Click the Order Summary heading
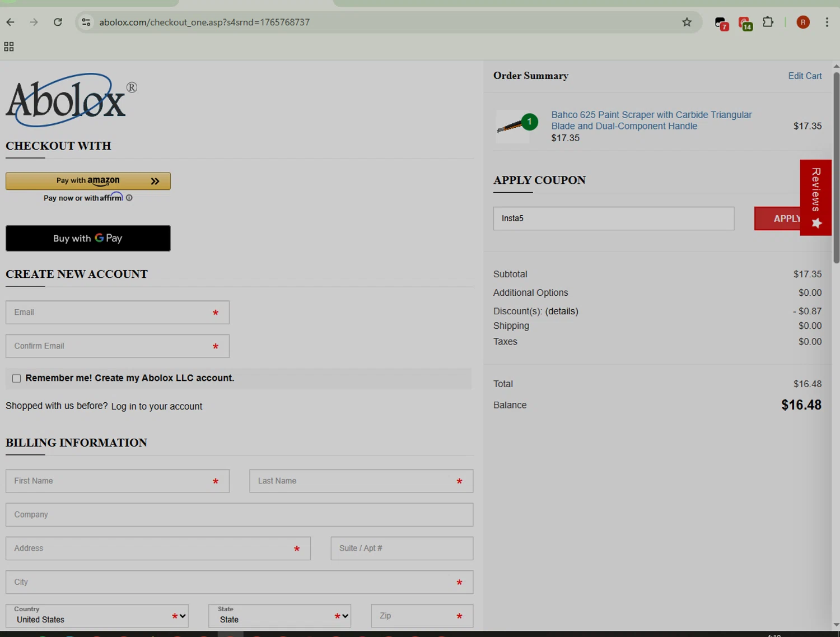The height and width of the screenshot is (637, 840). pyautogui.click(x=531, y=76)
